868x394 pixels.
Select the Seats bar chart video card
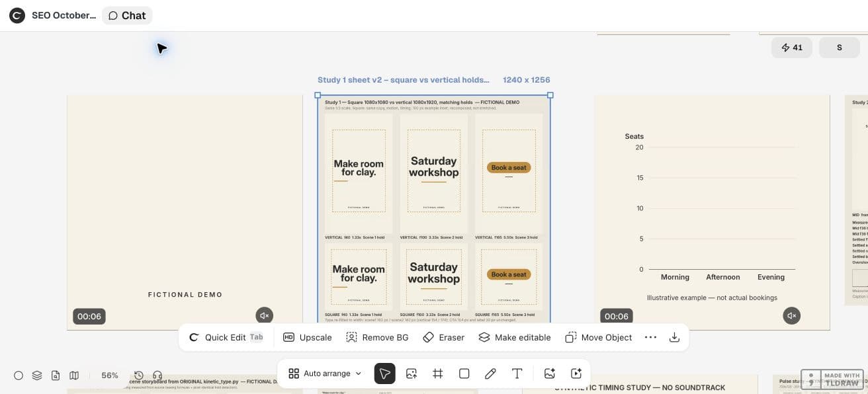[712, 212]
